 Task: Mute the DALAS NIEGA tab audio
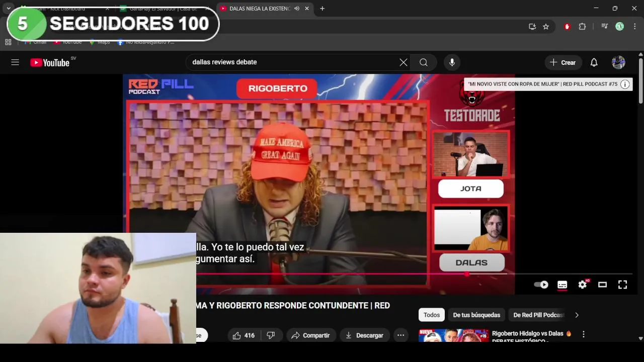point(297,9)
